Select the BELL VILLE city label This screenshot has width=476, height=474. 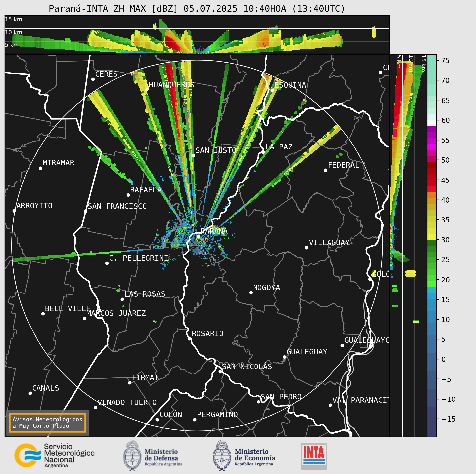click(x=68, y=308)
